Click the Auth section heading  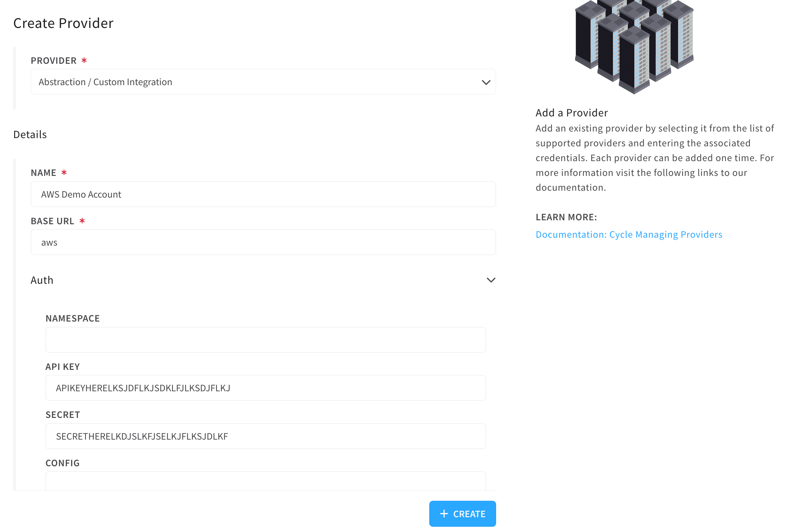click(42, 280)
